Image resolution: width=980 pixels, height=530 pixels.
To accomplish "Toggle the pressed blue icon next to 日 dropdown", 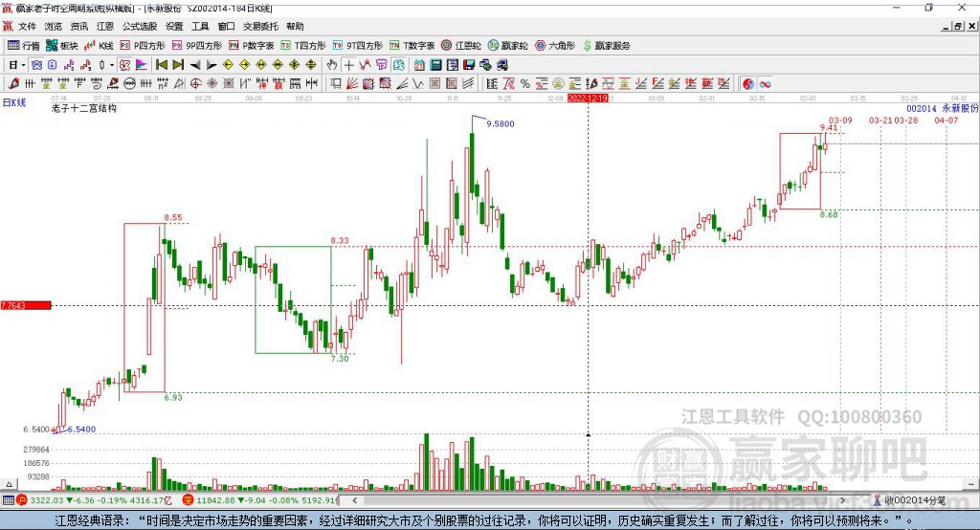I will [36, 65].
